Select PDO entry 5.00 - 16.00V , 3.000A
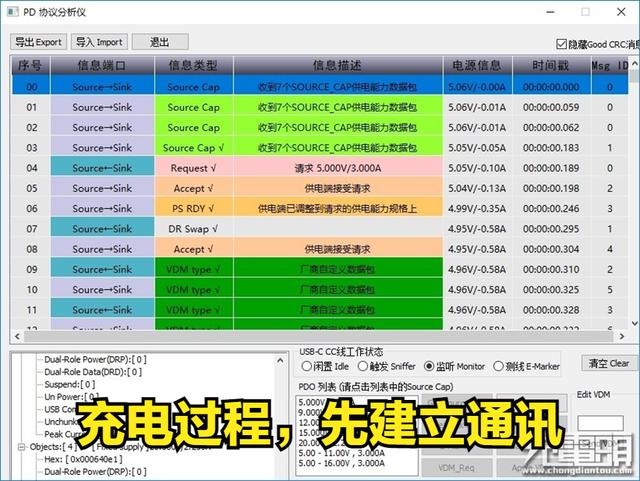This screenshot has height=481, width=640. [341, 463]
